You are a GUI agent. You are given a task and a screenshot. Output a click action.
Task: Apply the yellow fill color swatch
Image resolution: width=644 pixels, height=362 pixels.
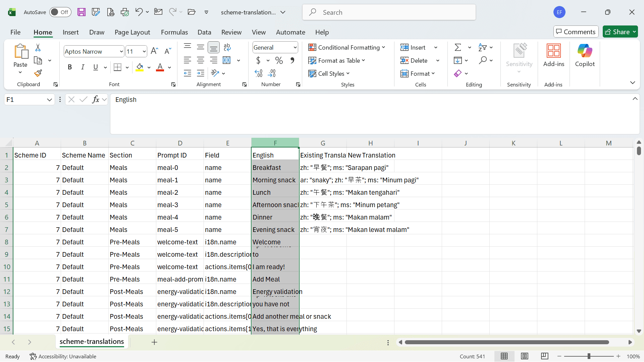(140, 67)
